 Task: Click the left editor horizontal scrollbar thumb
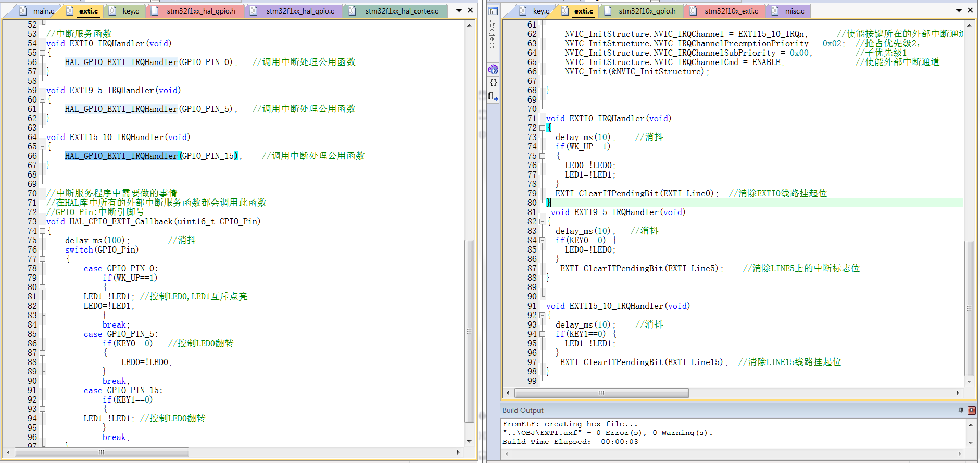(x=102, y=452)
